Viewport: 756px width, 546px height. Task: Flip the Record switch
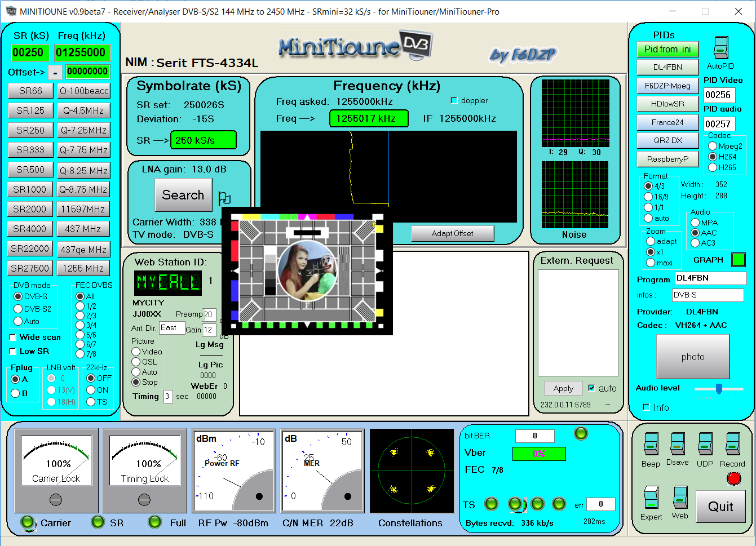pos(732,444)
